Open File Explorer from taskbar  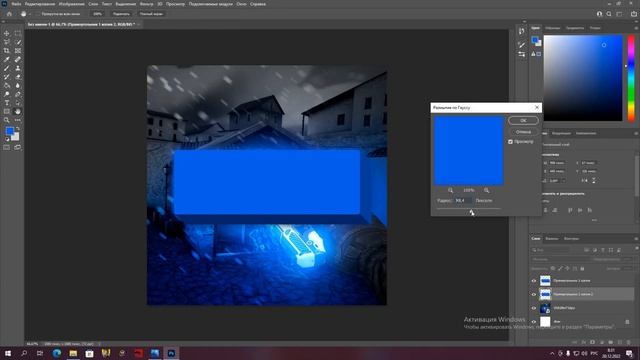tap(73, 353)
